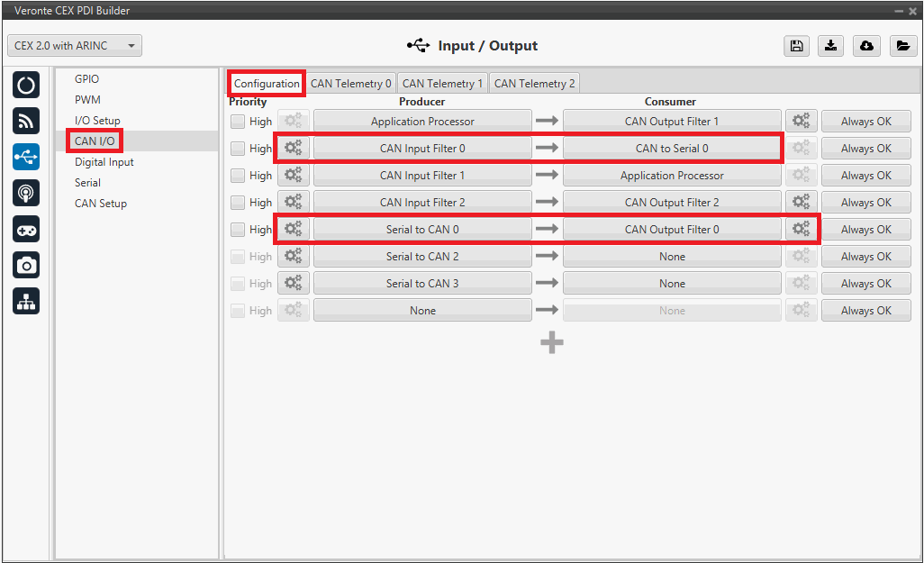The image size is (924, 563).
Task: Click the plus sign to add a row
Action: click(552, 342)
